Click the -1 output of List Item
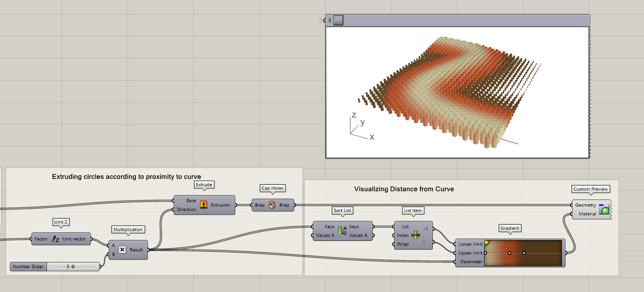The width and height of the screenshot is (644, 292). tap(426, 229)
